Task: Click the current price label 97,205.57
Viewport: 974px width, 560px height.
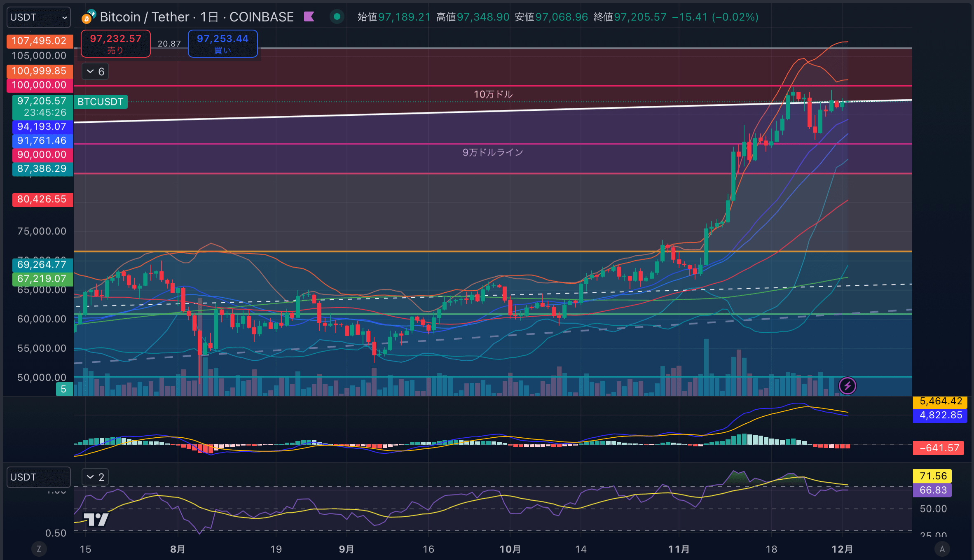Action: point(42,107)
